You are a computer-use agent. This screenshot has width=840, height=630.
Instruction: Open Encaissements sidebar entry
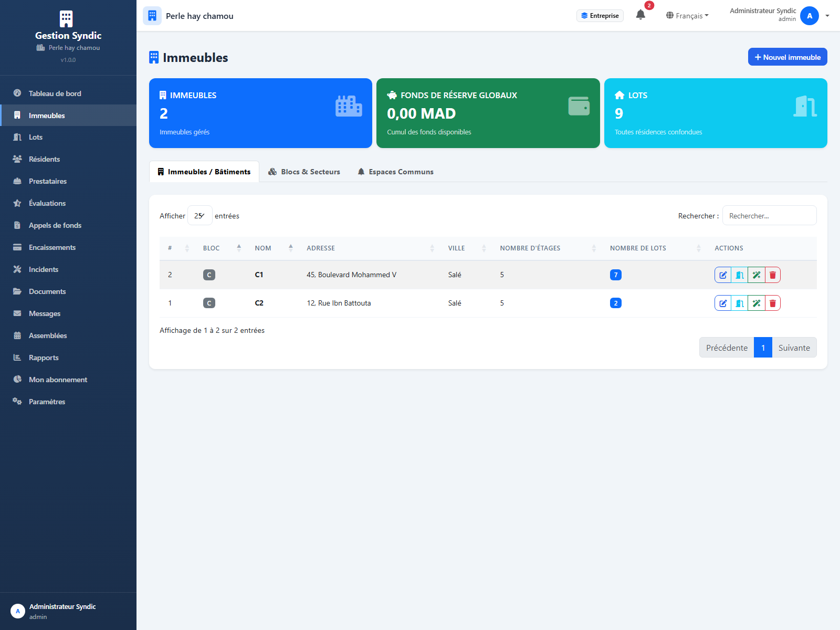pyautogui.click(x=68, y=247)
